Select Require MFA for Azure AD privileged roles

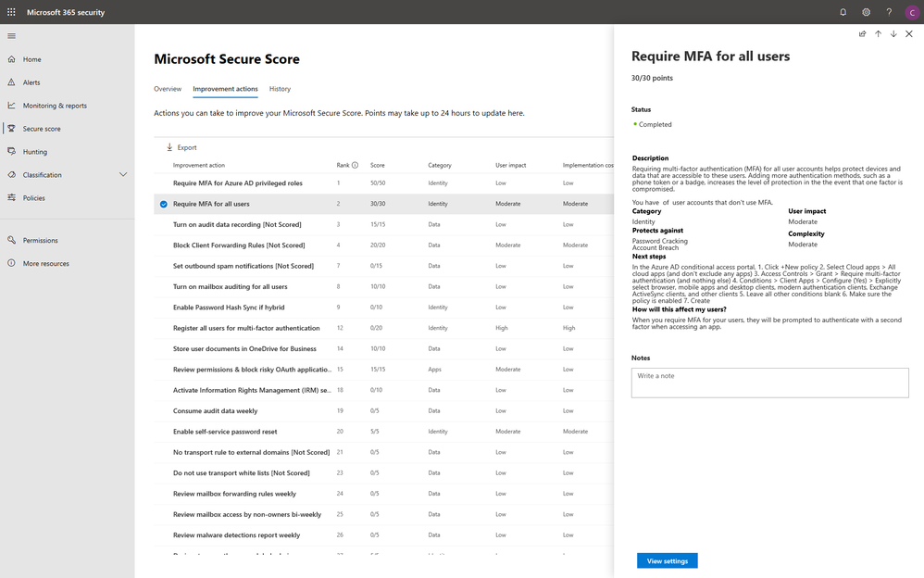click(383, 183)
